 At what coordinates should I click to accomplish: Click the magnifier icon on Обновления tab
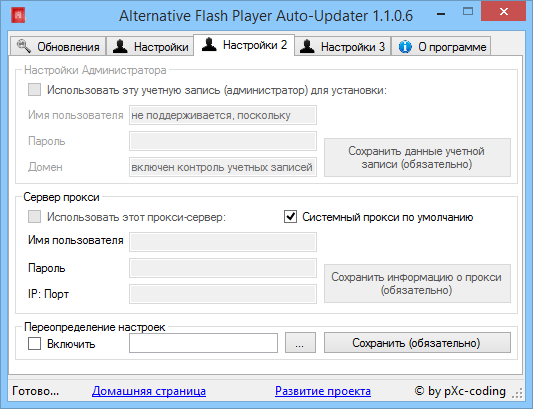(23, 47)
